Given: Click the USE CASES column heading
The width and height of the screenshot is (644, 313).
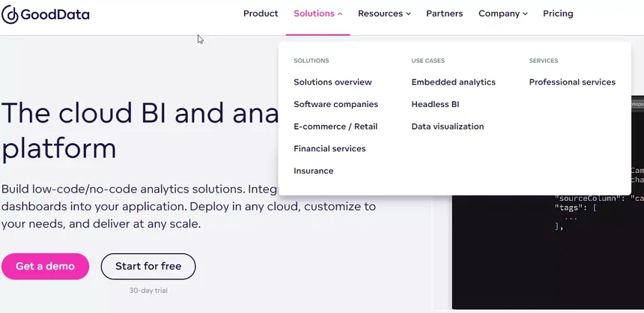Looking at the screenshot, I should [x=428, y=61].
